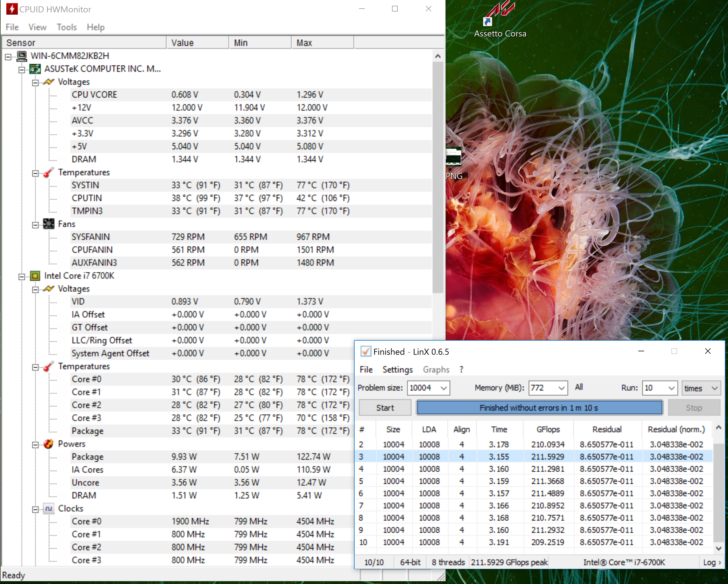Screen dimensions: 728x584
Task: Click the Powers flame icon
Action: click(x=49, y=444)
